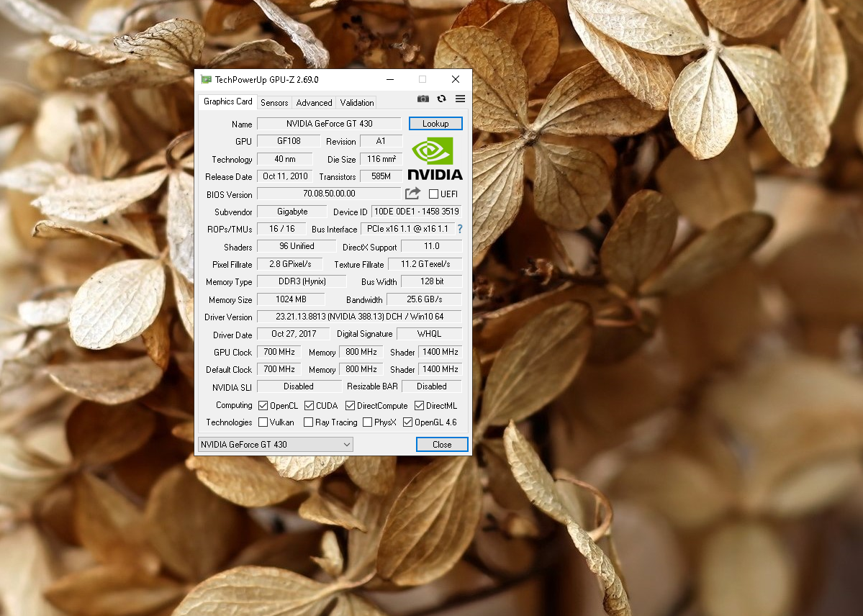Screen dimensions: 863x616
Task: Click the blue question mark next to Bus Interface
Action: [x=459, y=229]
